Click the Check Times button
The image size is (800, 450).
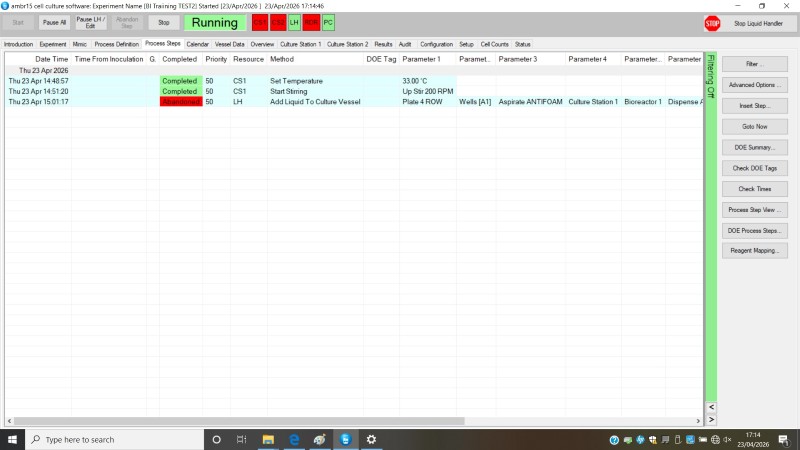pyautogui.click(x=755, y=189)
